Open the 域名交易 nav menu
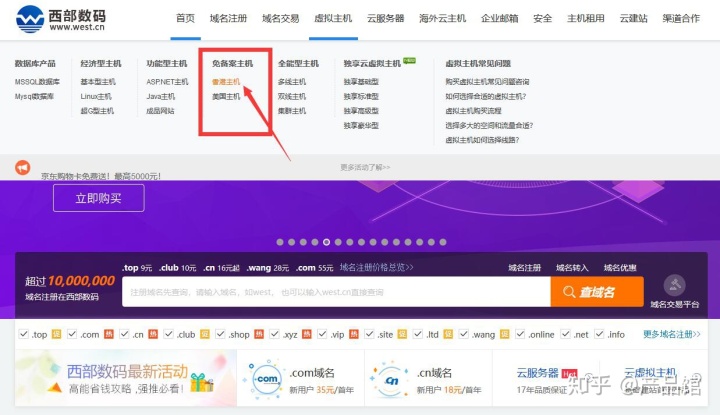720x415 pixels. [x=281, y=18]
